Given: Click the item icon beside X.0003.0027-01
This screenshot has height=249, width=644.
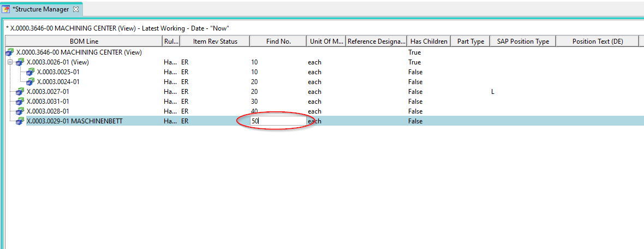Looking at the screenshot, I should 20,92.
